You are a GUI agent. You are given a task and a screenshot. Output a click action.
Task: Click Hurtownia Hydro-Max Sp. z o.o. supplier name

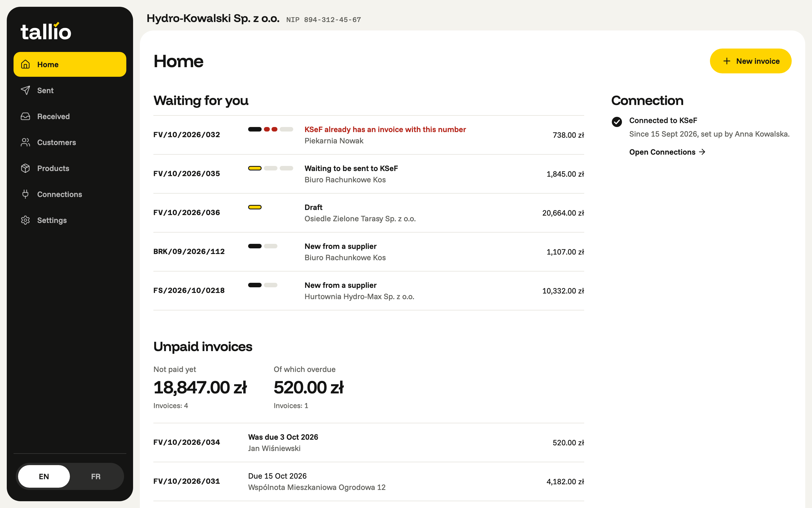pyautogui.click(x=359, y=297)
